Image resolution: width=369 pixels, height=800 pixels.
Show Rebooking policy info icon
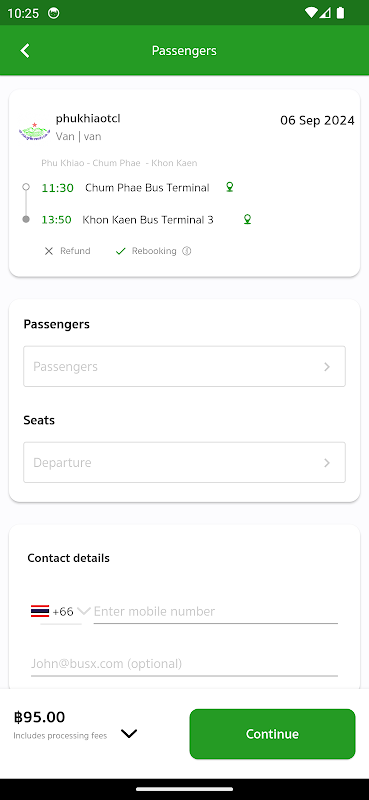click(x=187, y=251)
